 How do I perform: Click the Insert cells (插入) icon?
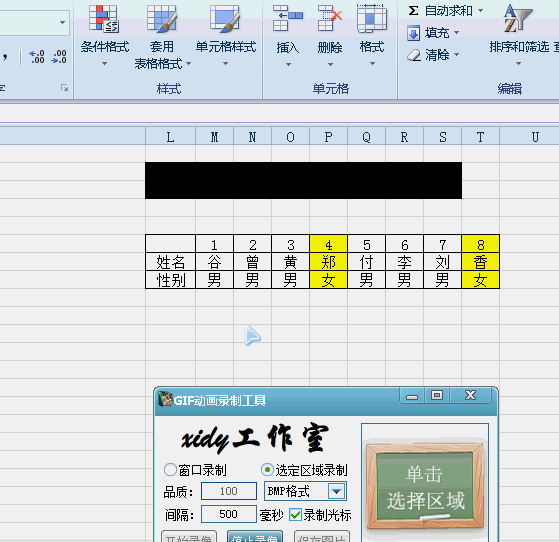click(287, 18)
